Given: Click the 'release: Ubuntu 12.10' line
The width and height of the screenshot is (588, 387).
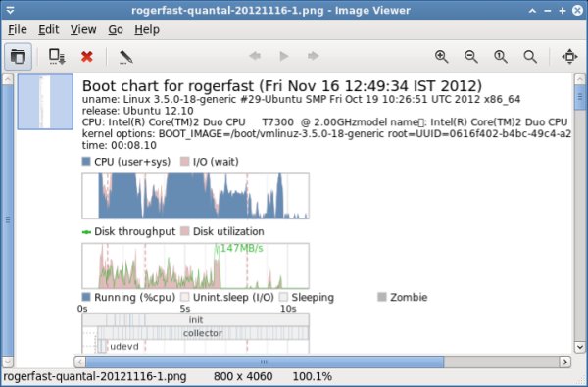Looking at the screenshot, I should pyautogui.click(x=137, y=111).
